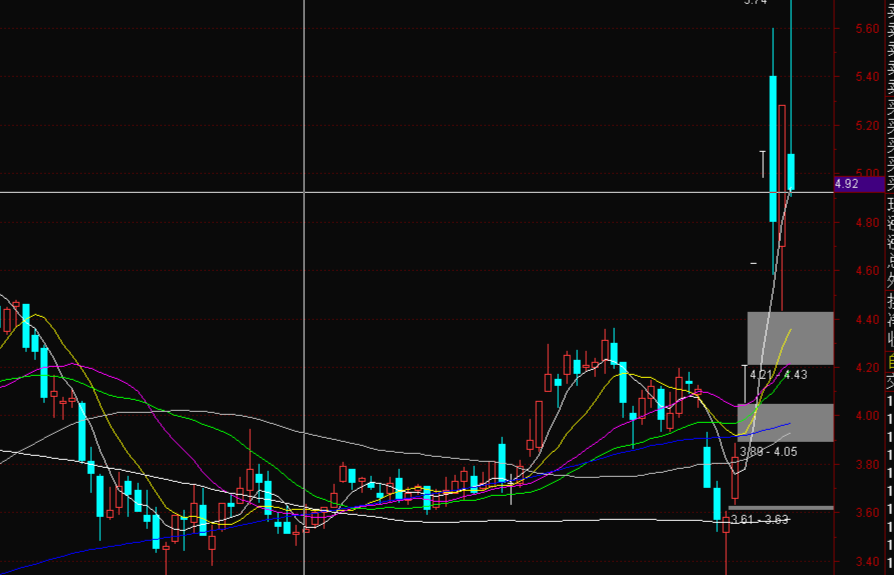Click the 4.40 price axis label

(867, 319)
